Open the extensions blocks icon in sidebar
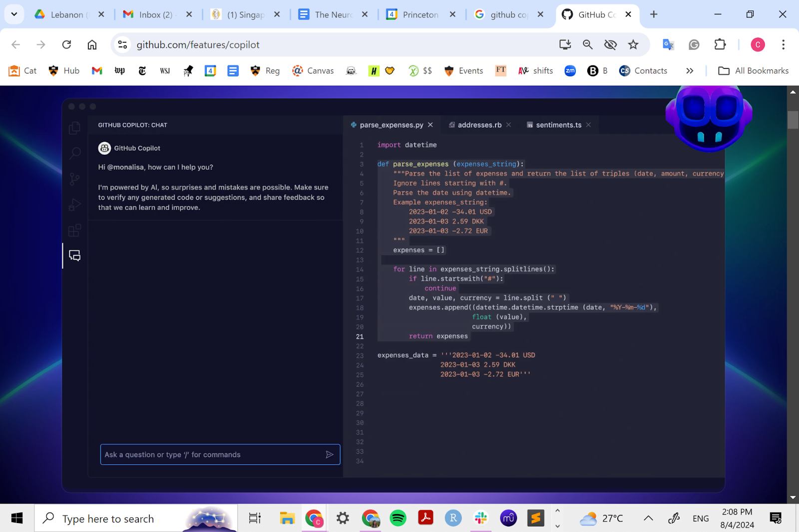The width and height of the screenshot is (799, 532). click(75, 231)
